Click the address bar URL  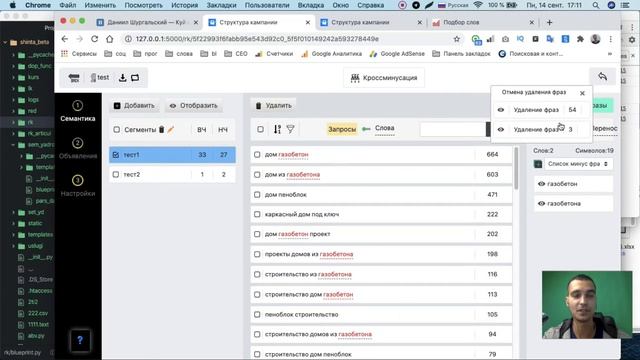coord(257,39)
